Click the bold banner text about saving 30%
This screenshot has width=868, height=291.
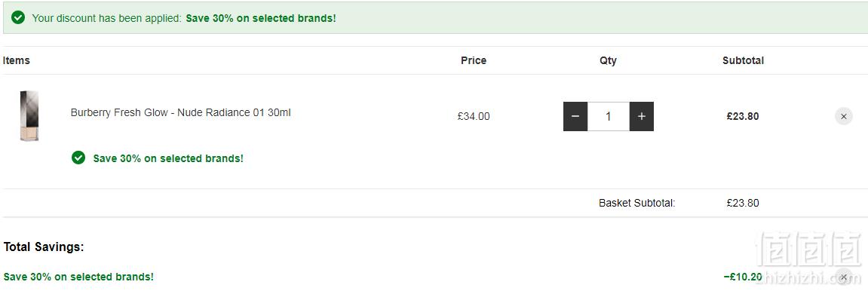coord(261,17)
